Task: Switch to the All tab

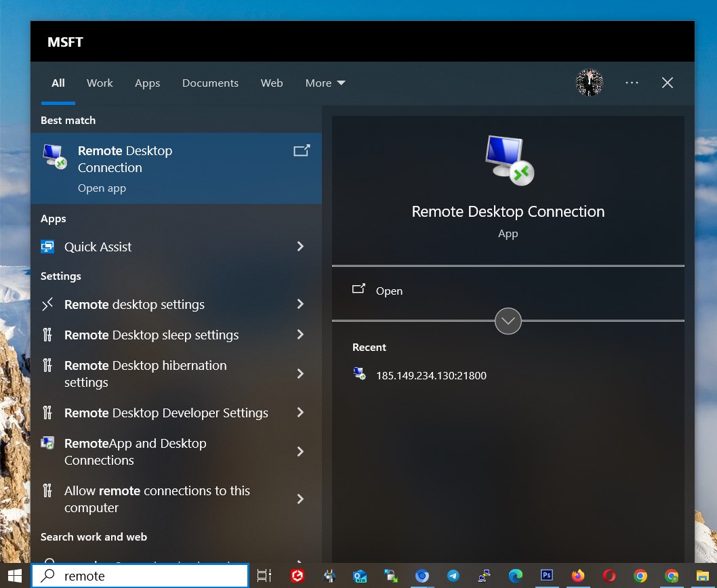Action: coord(58,83)
